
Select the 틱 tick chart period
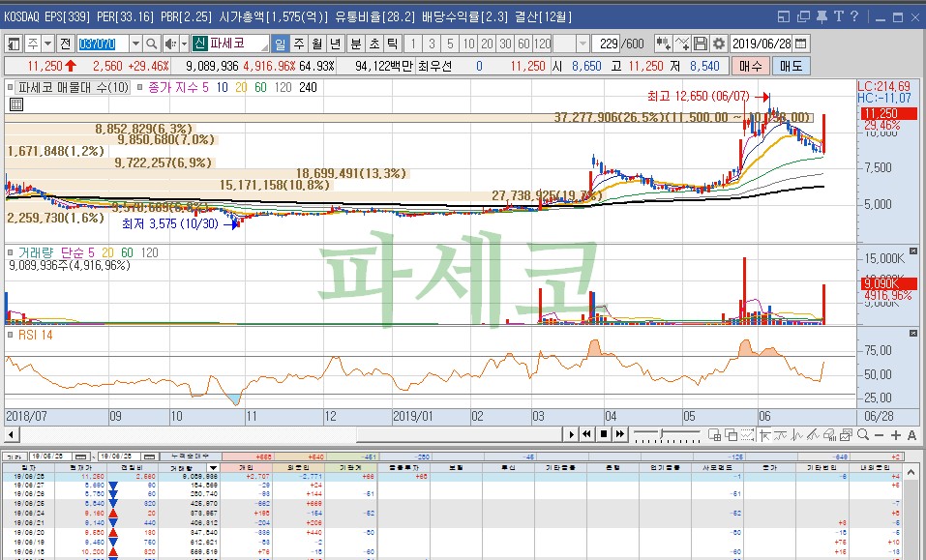(x=392, y=44)
